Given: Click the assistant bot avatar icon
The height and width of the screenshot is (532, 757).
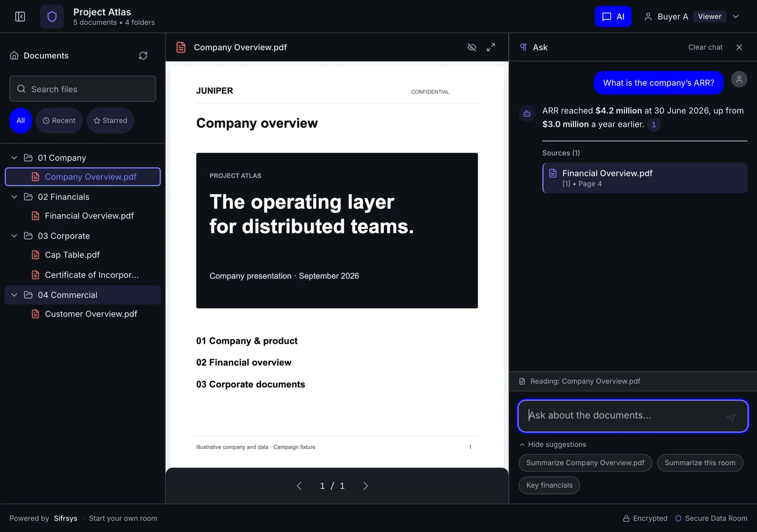Looking at the screenshot, I should [x=527, y=114].
